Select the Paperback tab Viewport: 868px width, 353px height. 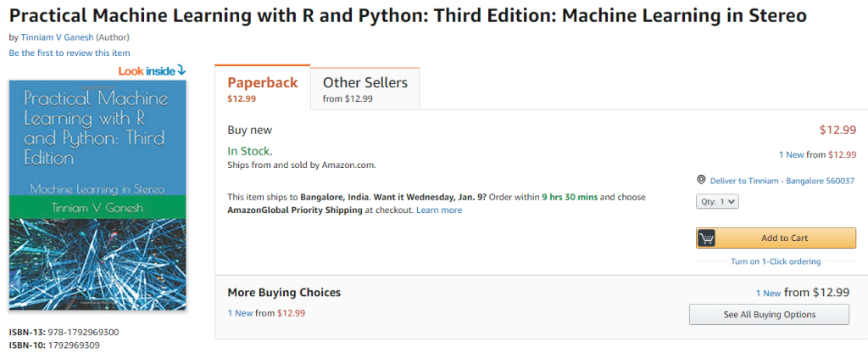[x=263, y=88]
